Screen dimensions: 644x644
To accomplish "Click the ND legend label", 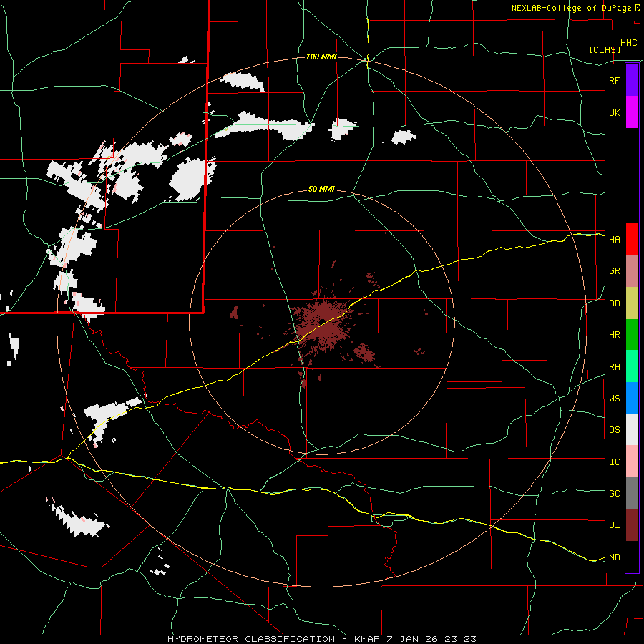I will click(614, 557).
